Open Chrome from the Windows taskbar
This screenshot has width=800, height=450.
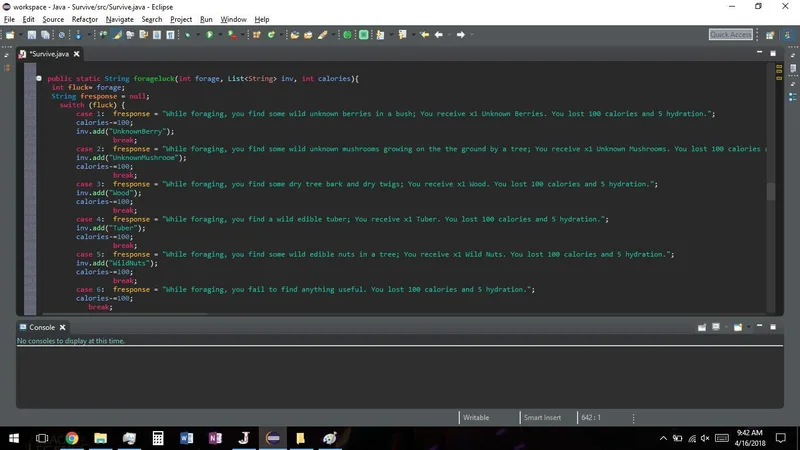71,438
